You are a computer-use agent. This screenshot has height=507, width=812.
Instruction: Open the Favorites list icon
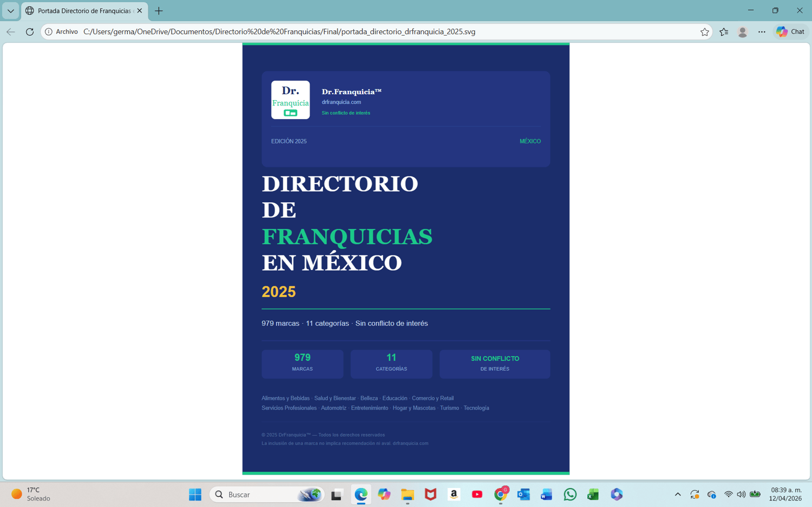[724, 32]
